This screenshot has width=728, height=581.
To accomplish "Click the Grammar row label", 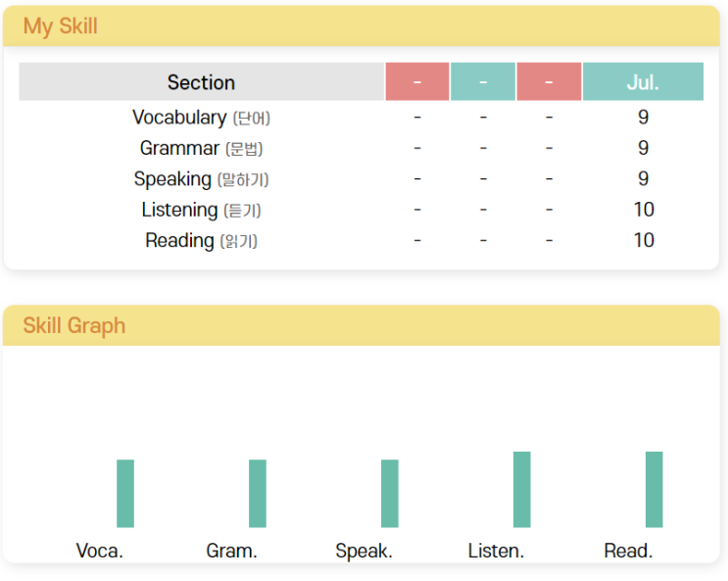I will click(201, 149).
